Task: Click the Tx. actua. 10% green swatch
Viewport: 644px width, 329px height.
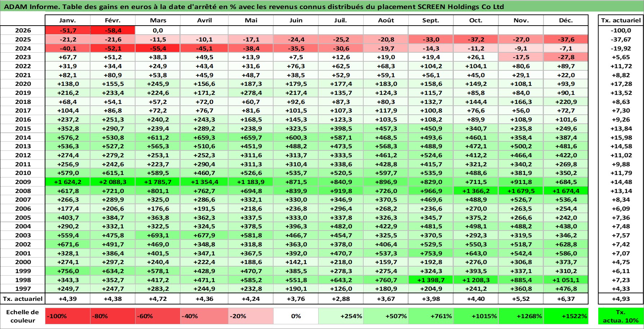Action: pos(621,316)
